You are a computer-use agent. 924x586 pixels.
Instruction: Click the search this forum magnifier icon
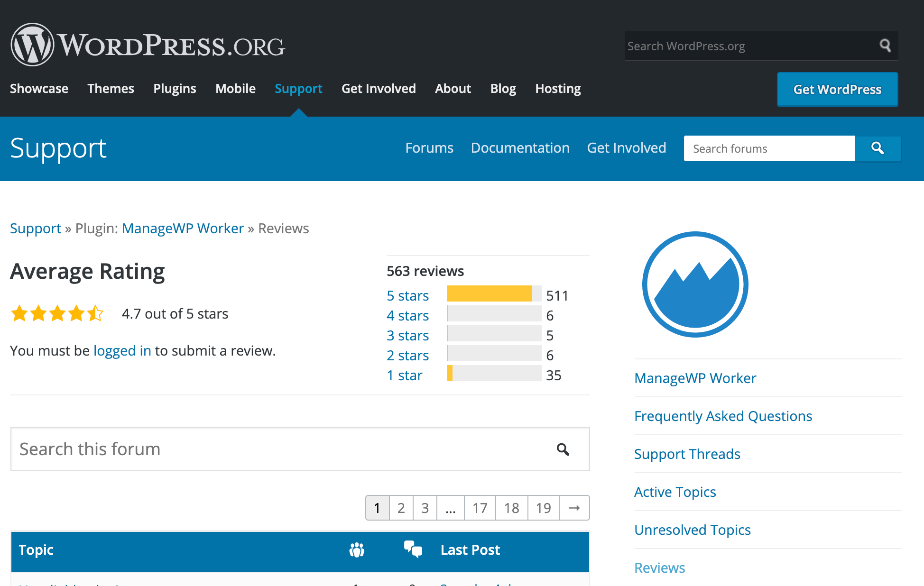pos(563,449)
